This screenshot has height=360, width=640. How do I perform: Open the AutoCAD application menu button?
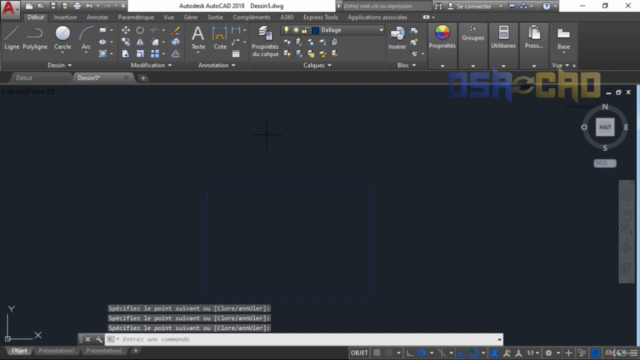tap(10, 9)
